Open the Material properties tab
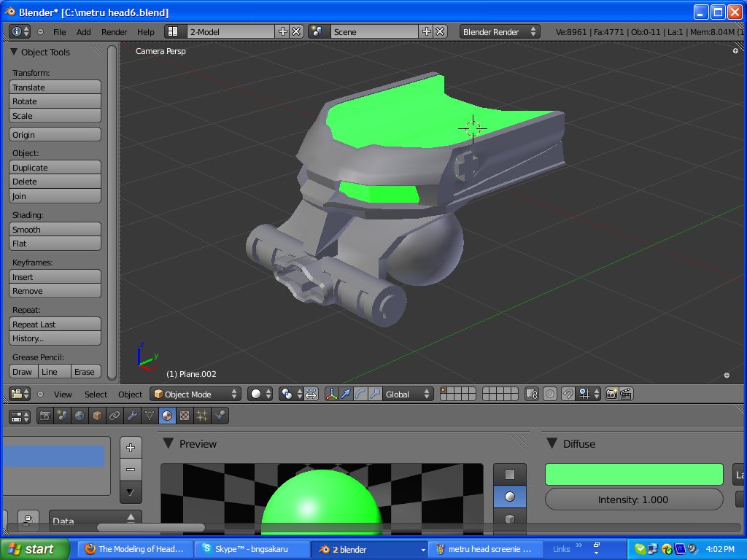 [x=166, y=416]
